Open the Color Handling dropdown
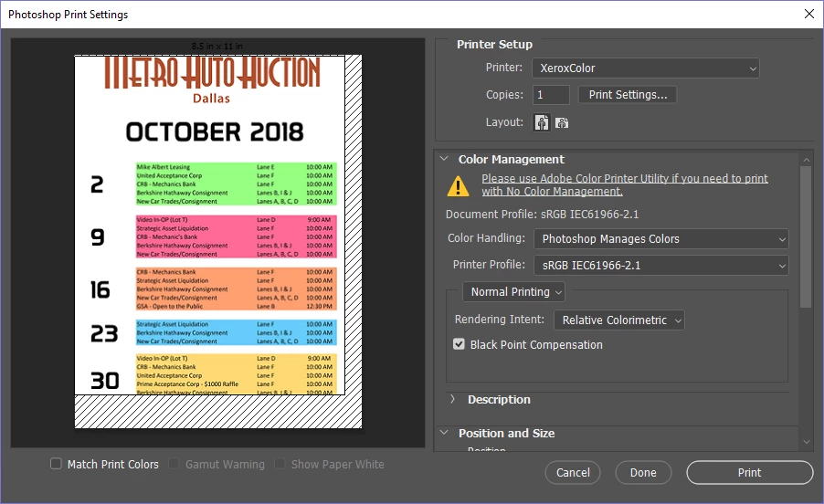 (661, 239)
